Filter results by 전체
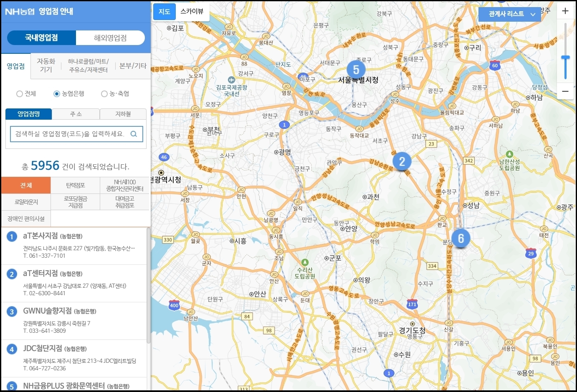 coord(26,185)
